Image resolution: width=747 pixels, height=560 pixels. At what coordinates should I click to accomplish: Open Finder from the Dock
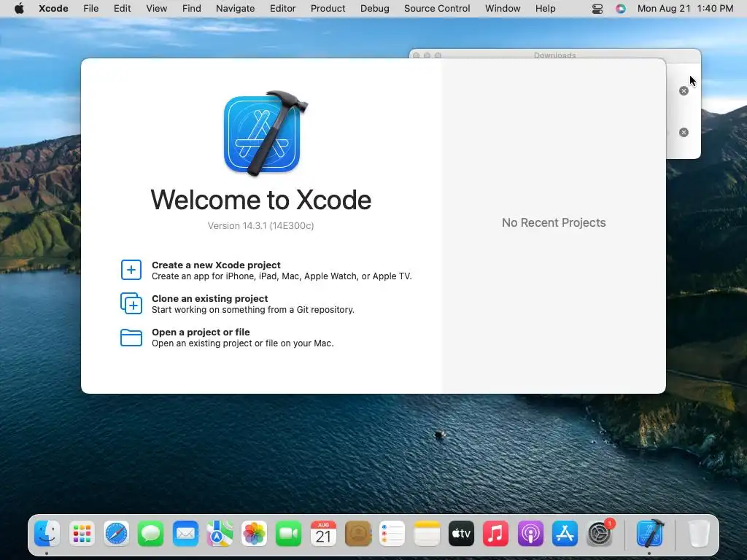47,533
